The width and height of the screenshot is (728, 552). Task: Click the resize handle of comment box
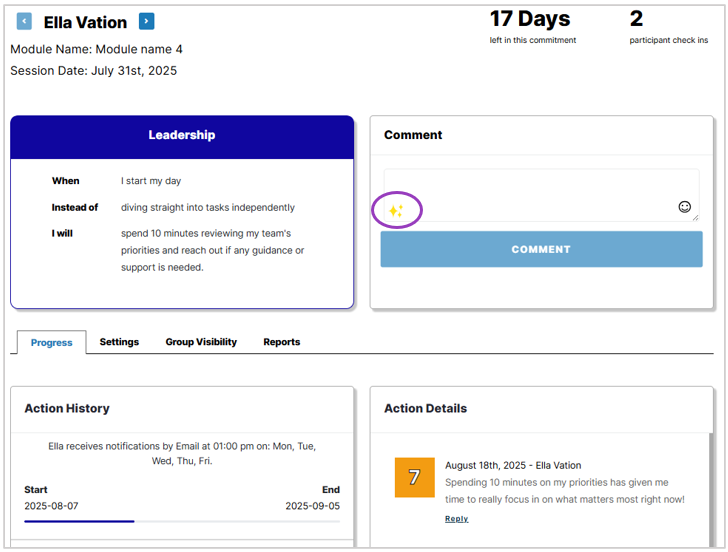pyautogui.click(x=695, y=218)
